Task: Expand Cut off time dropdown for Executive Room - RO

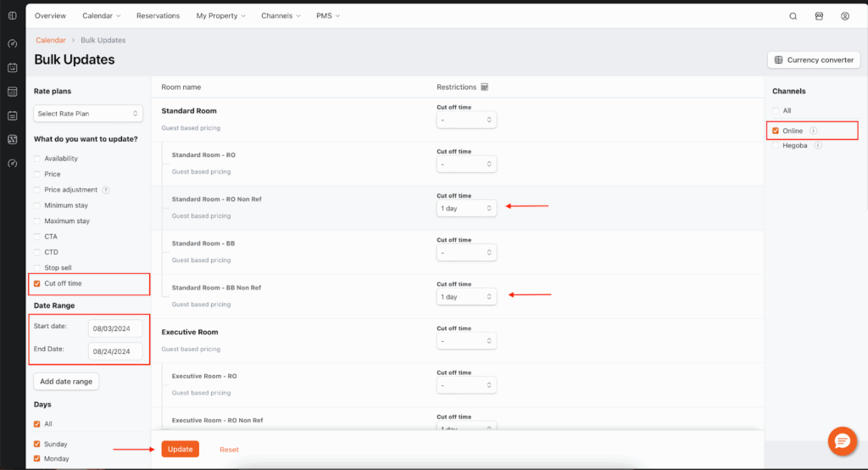Action: point(466,385)
